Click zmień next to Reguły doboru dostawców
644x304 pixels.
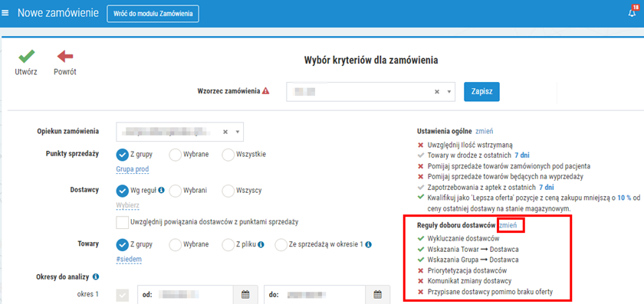(x=510, y=225)
